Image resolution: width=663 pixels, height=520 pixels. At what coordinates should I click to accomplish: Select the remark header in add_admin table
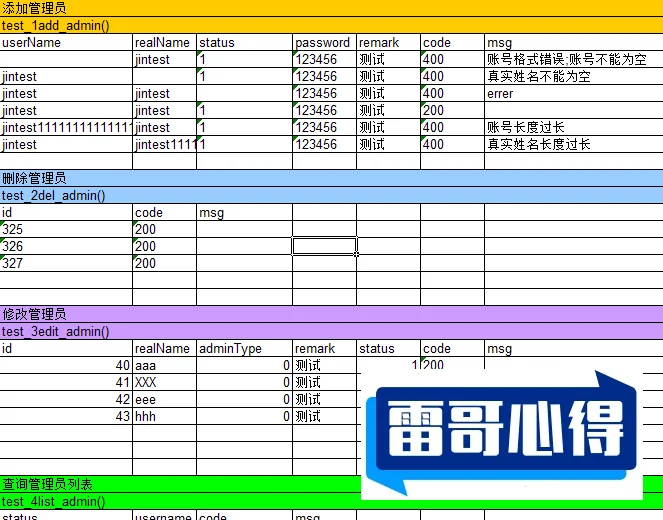[x=388, y=42]
